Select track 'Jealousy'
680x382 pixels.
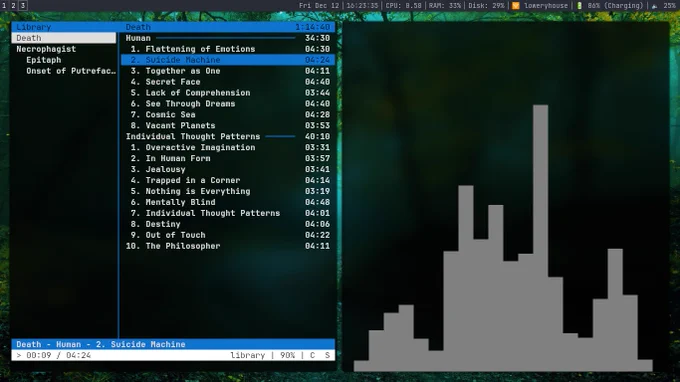pyautogui.click(x=228, y=169)
